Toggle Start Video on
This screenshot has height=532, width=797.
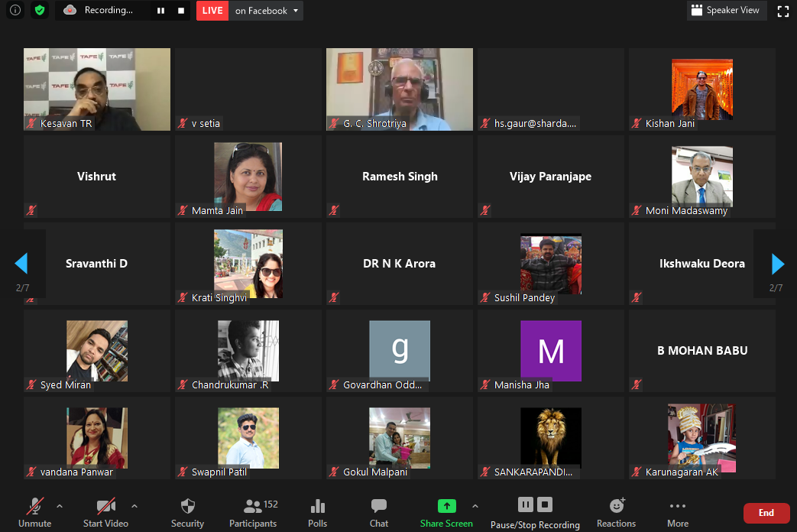click(x=105, y=513)
